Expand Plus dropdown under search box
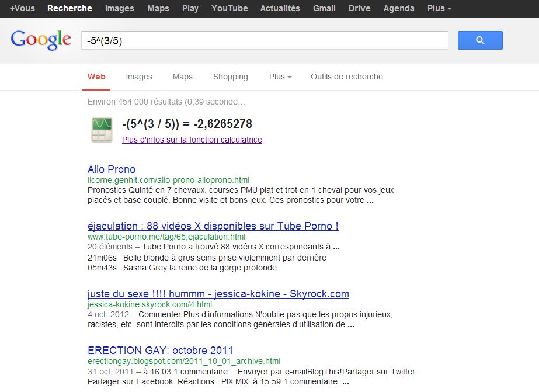 [280, 77]
